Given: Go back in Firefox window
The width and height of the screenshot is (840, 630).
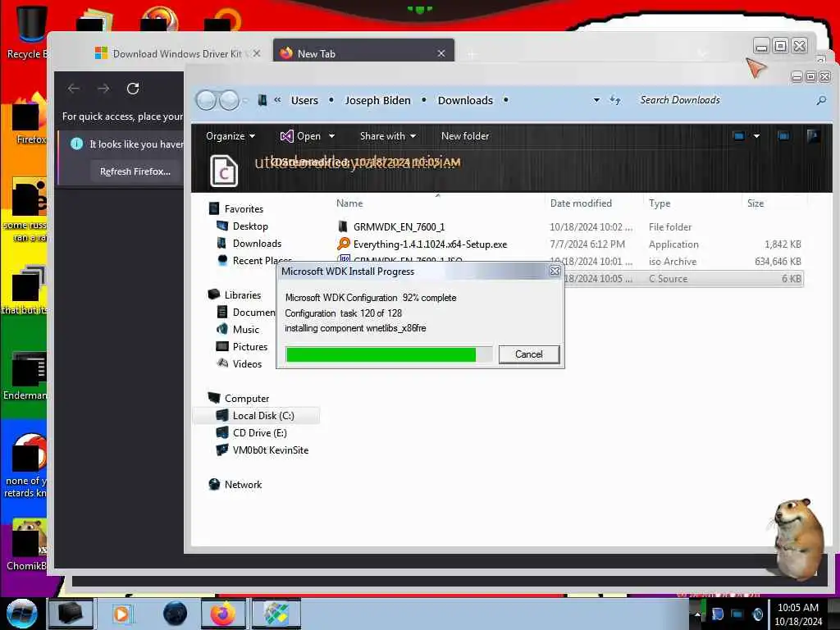Looking at the screenshot, I should pos(74,89).
